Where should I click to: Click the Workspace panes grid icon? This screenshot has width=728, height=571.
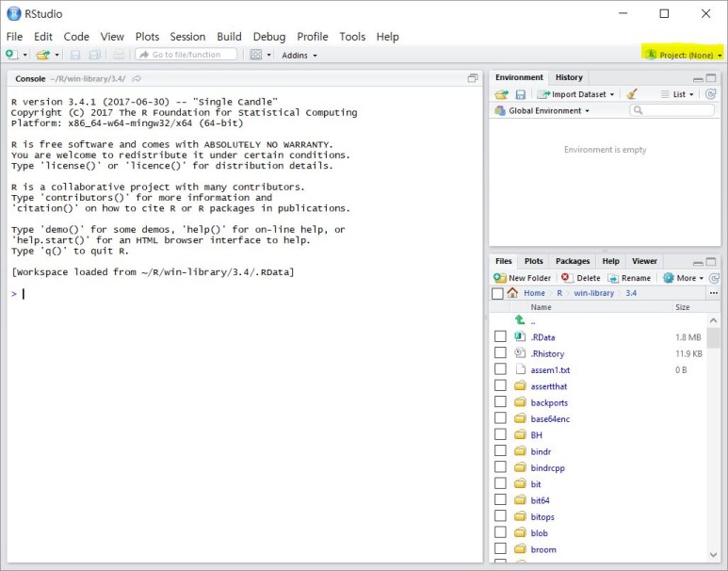click(x=256, y=55)
